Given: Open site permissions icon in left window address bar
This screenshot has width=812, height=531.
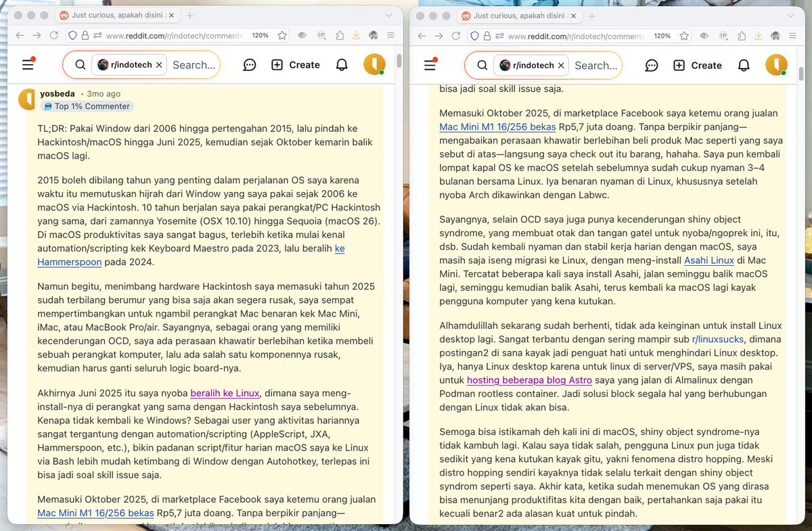Looking at the screenshot, I should click(x=98, y=35).
